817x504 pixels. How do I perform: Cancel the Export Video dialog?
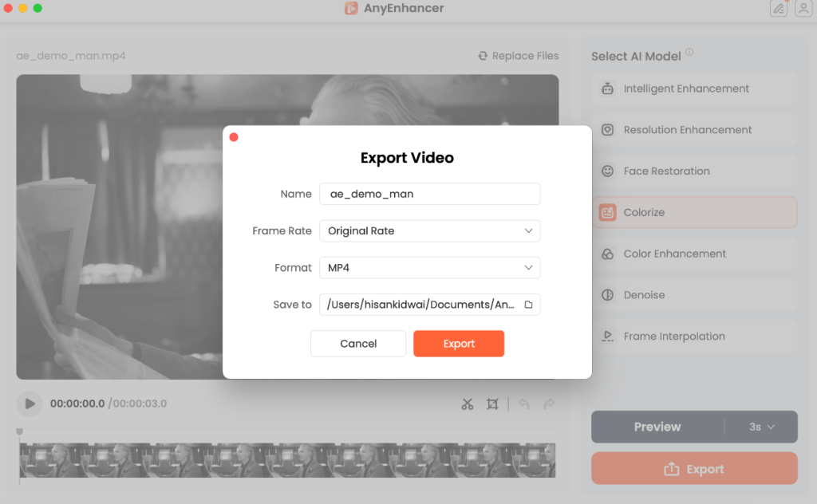point(357,343)
